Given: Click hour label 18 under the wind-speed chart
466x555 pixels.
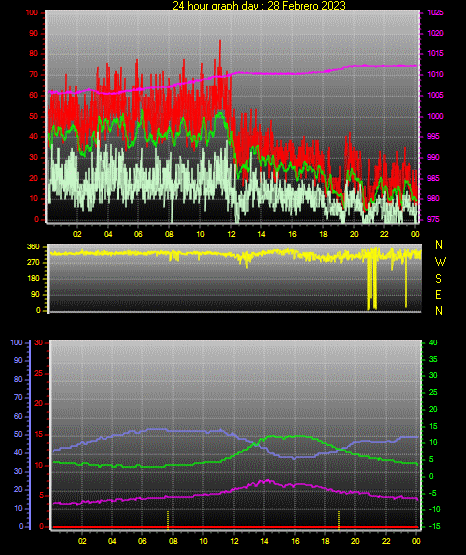Looking at the screenshot, I should pos(323,234).
